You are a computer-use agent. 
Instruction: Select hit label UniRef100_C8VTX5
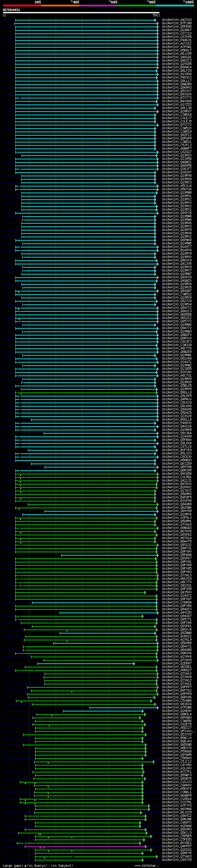tap(177, 860)
